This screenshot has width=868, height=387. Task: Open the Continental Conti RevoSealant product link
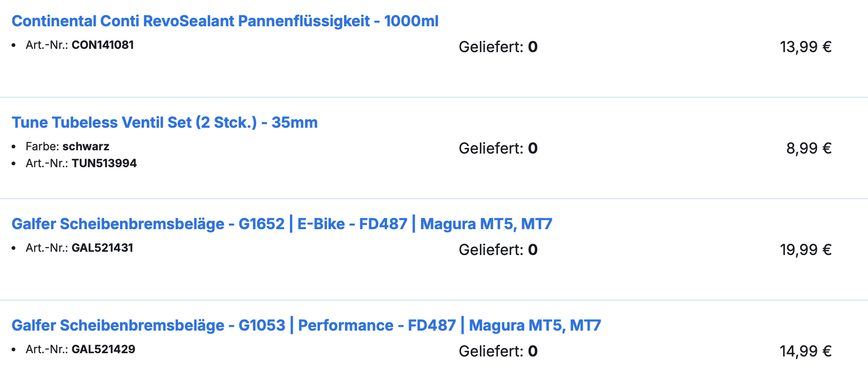click(224, 21)
